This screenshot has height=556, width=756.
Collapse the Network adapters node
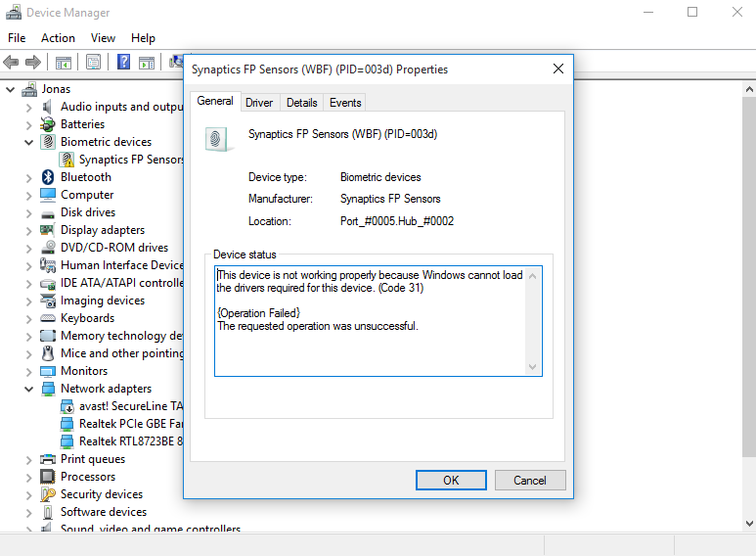point(28,389)
